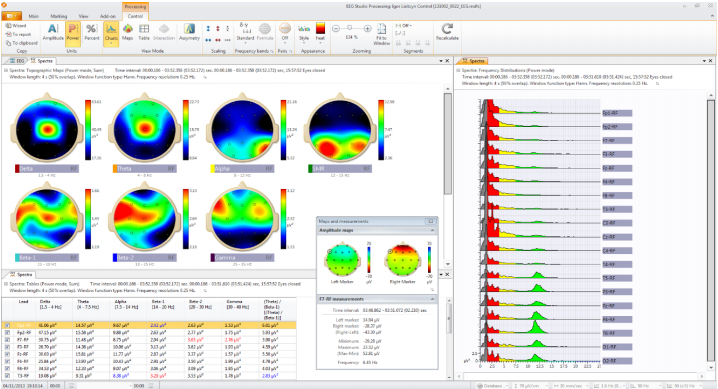
Task: Open the Marking ribbon tab
Action: click(x=59, y=16)
